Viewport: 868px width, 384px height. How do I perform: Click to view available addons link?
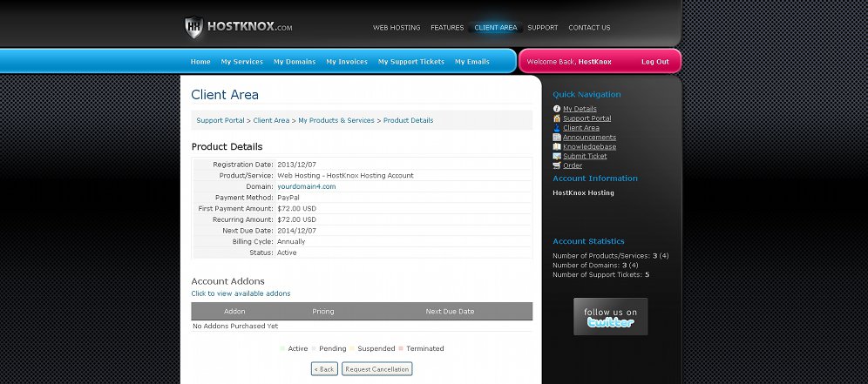(241, 293)
